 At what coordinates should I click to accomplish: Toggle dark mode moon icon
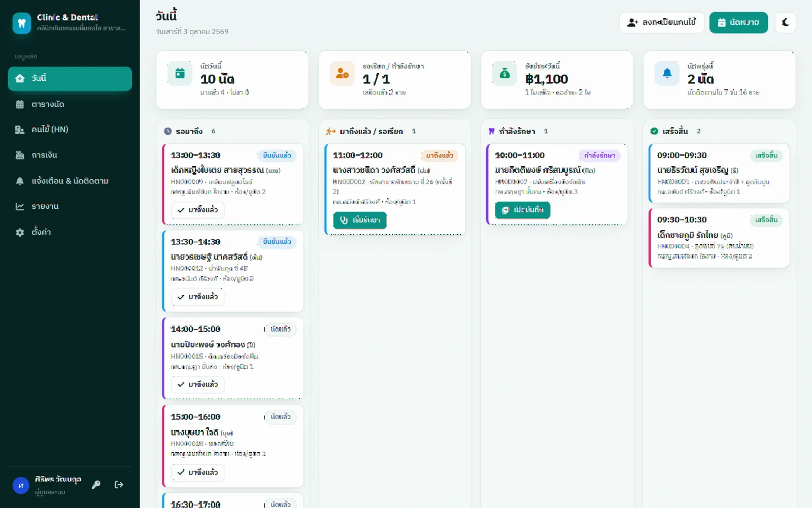(786, 22)
